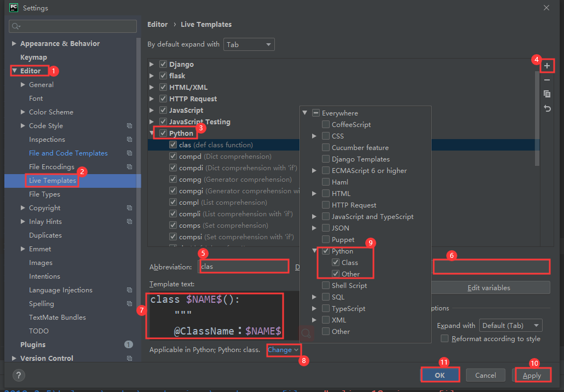Open the Plugins settings page
The height and width of the screenshot is (392, 564).
point(33,344)
